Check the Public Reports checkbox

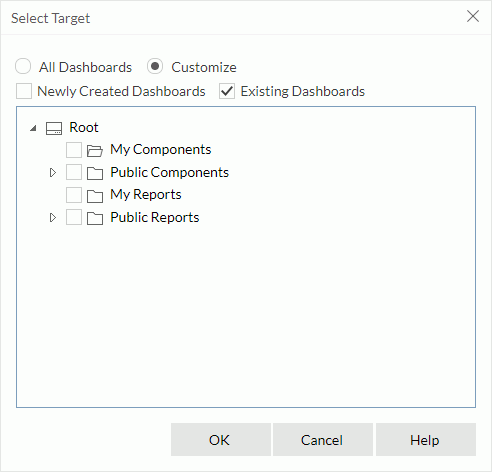(x=74, y=218)
